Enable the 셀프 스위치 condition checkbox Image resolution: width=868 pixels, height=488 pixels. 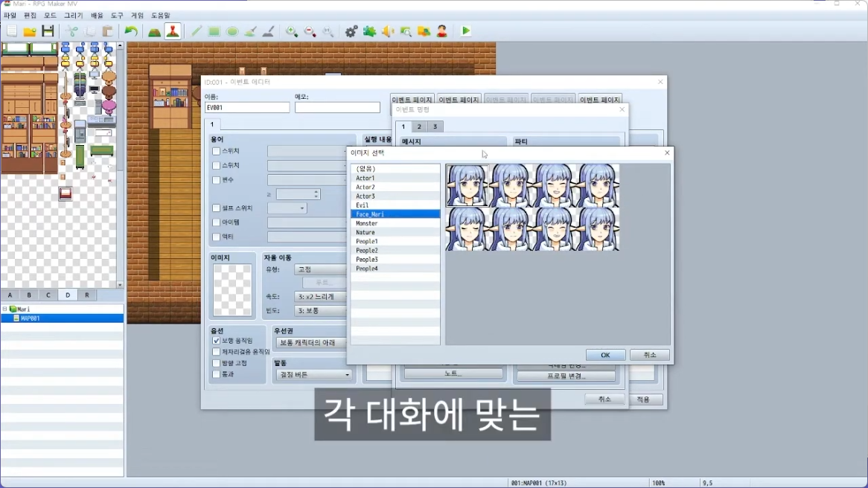click(x=216, y=208)
